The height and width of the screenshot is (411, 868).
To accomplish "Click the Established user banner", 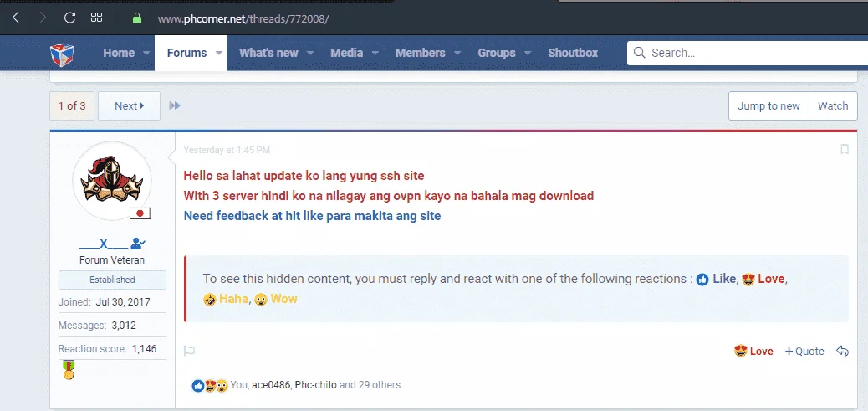I will click(112, 280).
